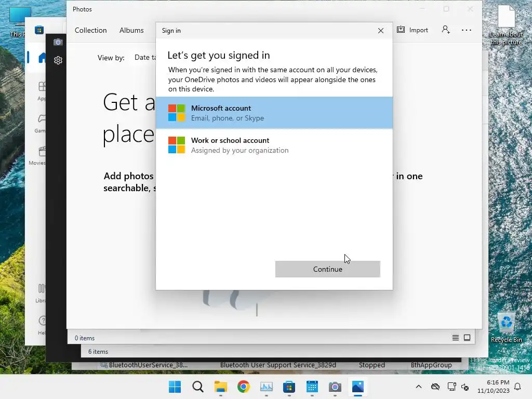Click the Bluetooth User Support Service_3829d description
The height and width of the screenshot is (399, 532).
tap(278, 365)
